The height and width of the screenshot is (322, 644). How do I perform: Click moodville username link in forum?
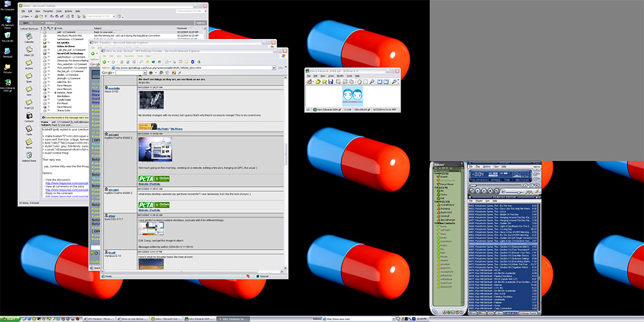114,88
